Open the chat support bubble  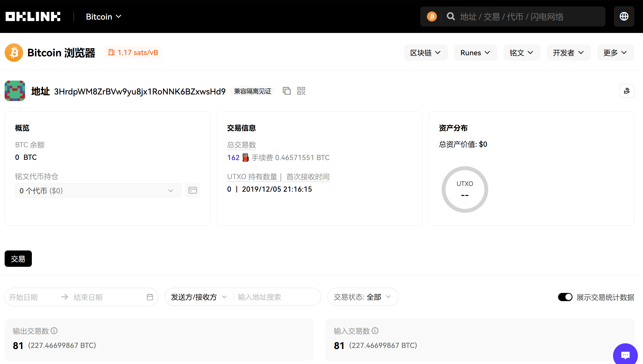coord(625,355)
